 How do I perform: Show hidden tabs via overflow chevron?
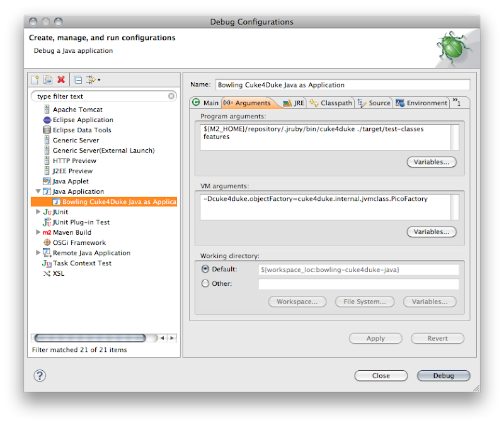457,102
